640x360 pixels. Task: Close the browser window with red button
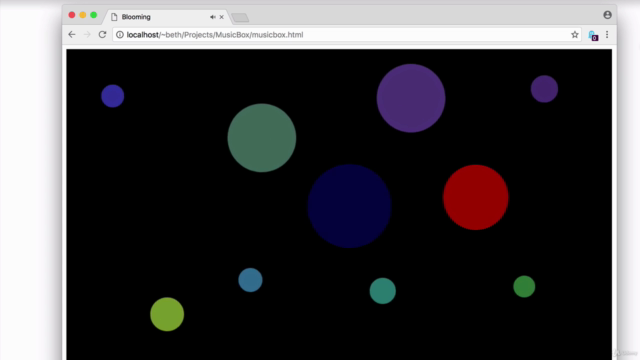click(72, 15)
